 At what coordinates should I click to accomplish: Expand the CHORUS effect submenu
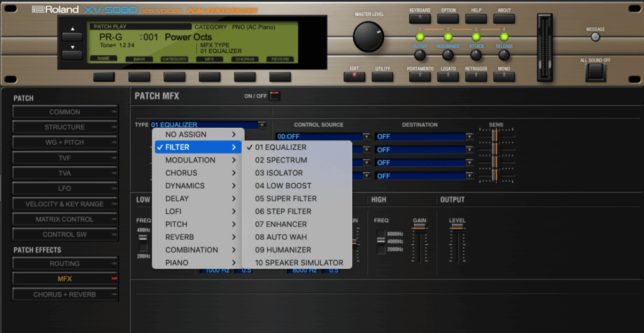click(198, 172)
